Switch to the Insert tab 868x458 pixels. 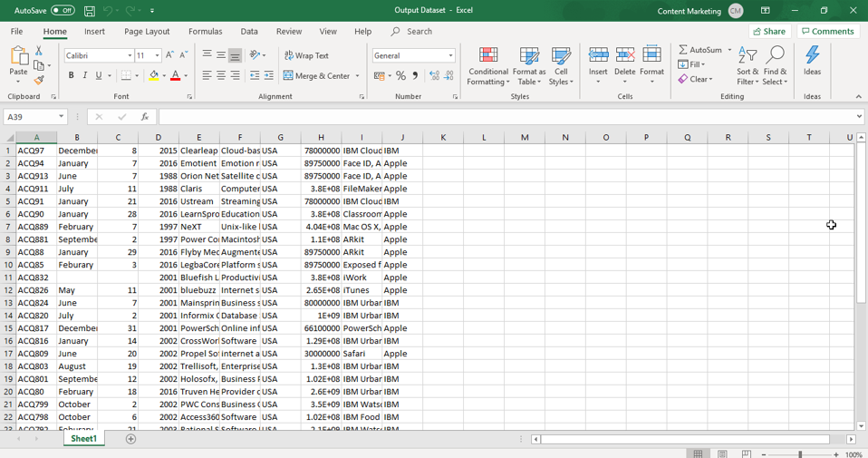pyautogui.click(x=94, y=32)
